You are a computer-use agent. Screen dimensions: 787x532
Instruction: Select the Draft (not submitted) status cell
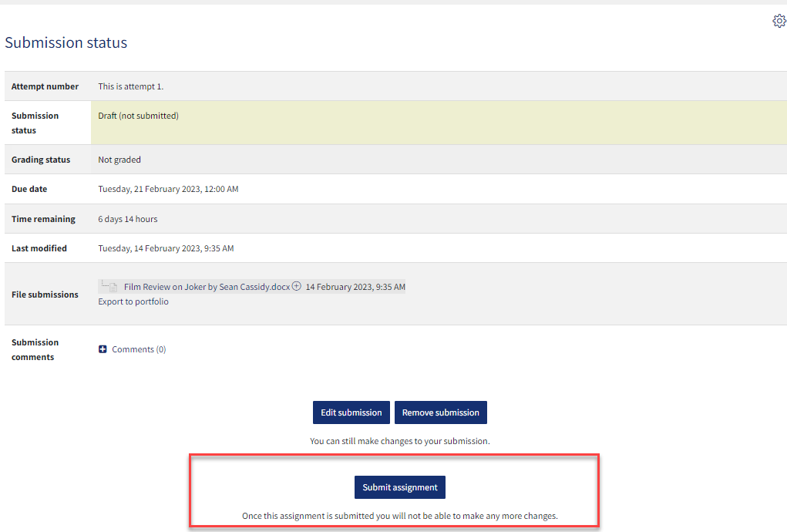pos(139,116)
